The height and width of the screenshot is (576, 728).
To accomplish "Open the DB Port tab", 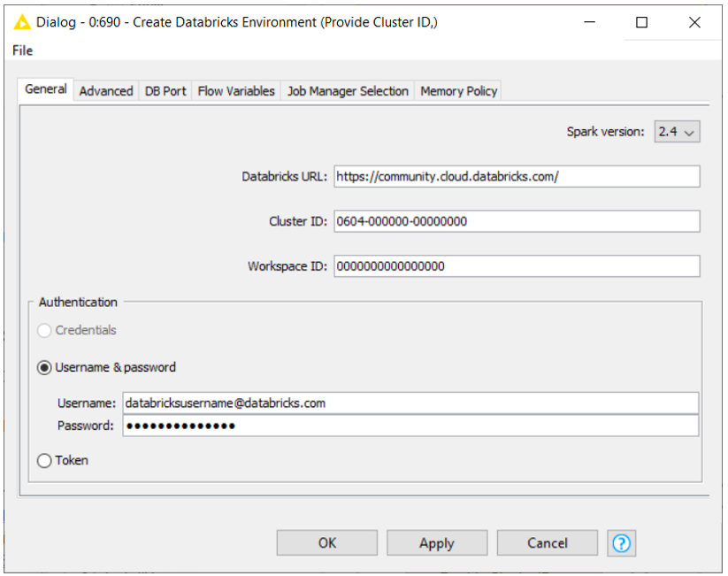I will [165, 91].
